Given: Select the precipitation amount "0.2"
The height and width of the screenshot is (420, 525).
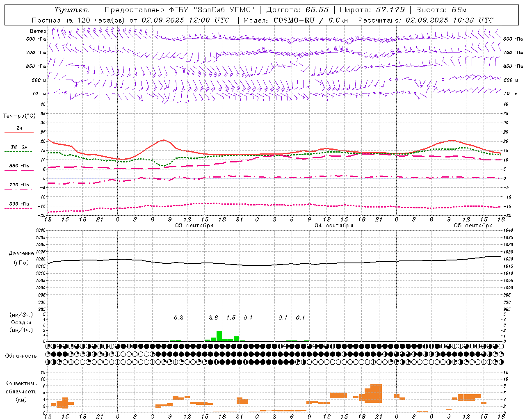Looking at the screenshot, I should coord(178,318).
